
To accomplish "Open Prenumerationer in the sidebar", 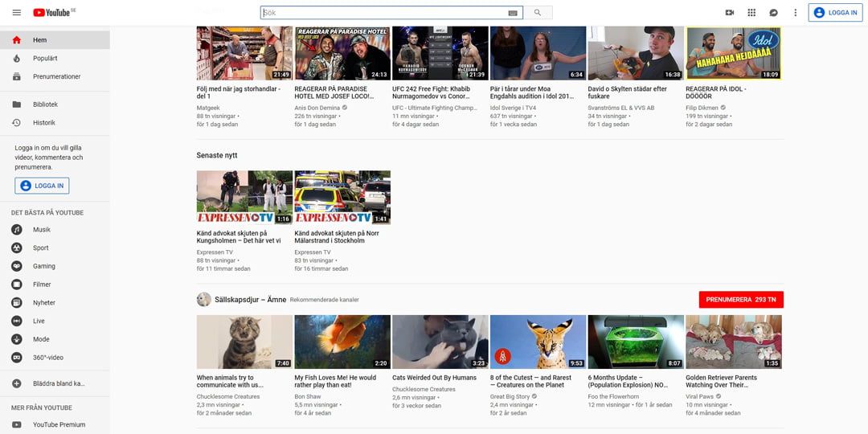I will (x=55, y=76).
